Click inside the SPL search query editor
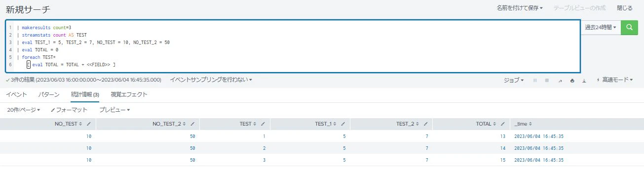This screenshot has width=644, height=178. pos(293,46)
